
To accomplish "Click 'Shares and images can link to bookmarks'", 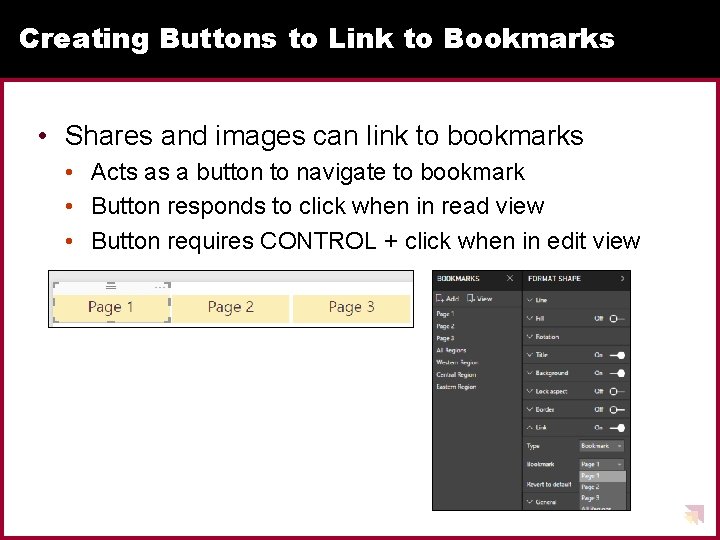I will tap(324, 135).
